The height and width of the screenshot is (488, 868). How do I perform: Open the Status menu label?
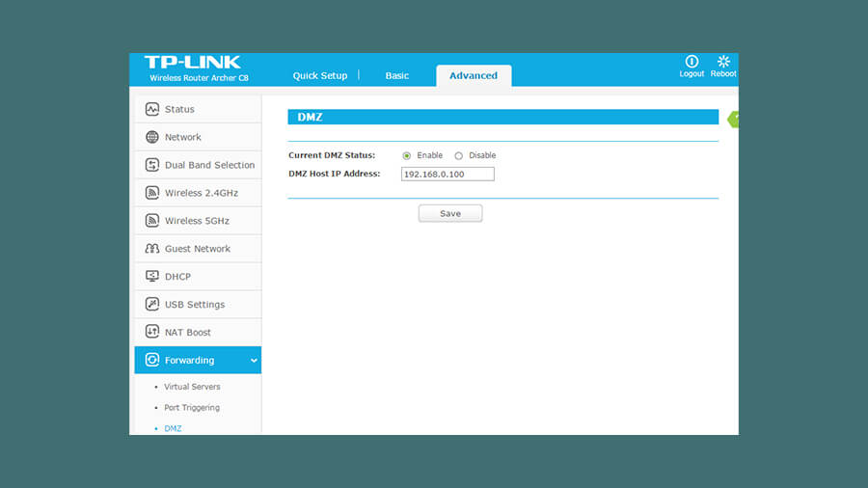click(179, 110)
